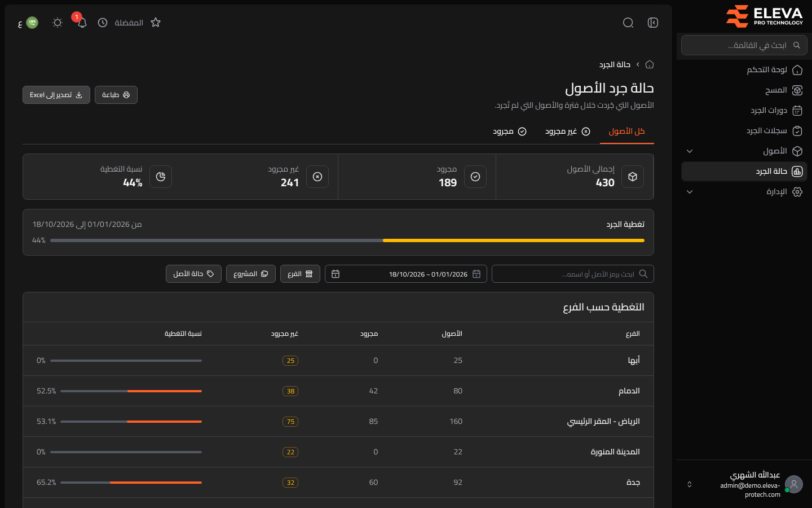Click the حالة الجرد breadcrumb link
This screenshot has width=812, height=508.
[x=615, y=64]
